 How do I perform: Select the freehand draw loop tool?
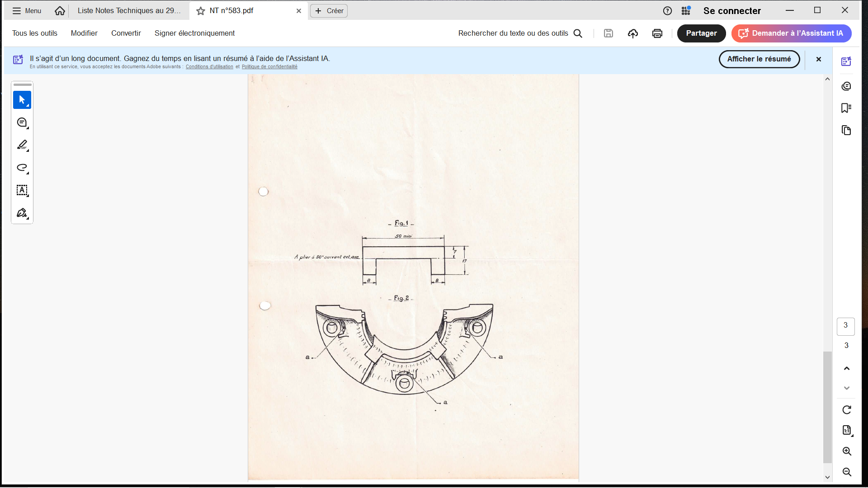(22, 168)
